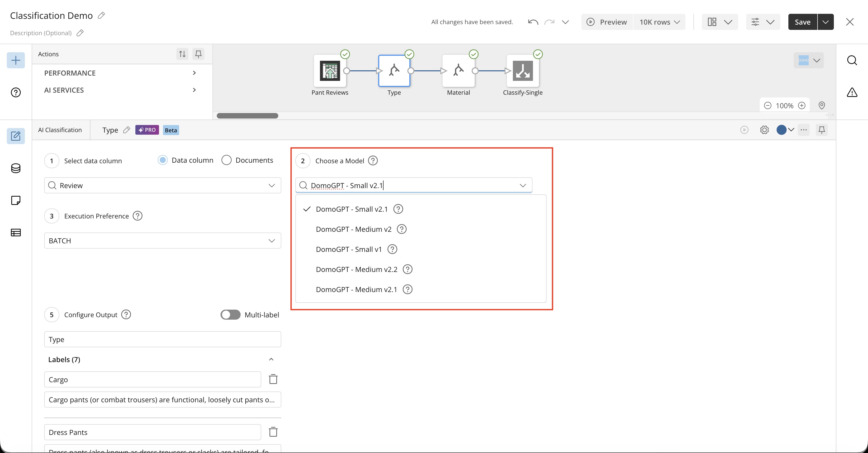Select the Data column radio button
This screenshot has height=453, width=868.
(x=163, y=160)
